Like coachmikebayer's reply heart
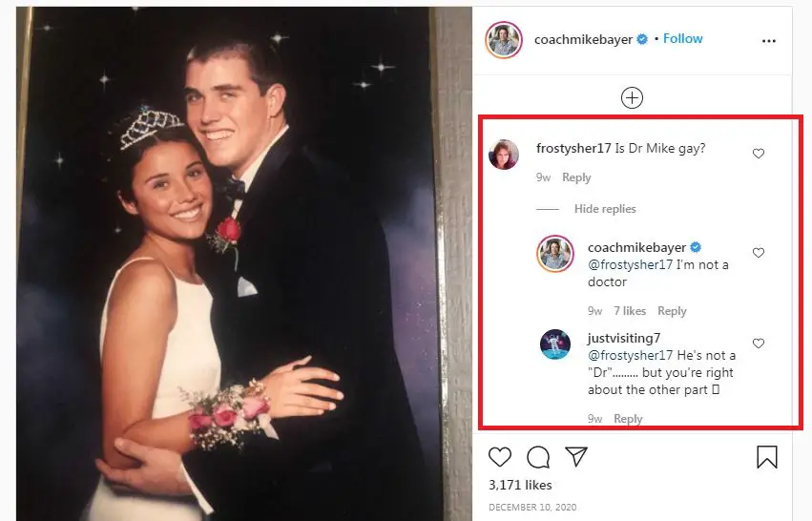The width and height of the screenshot is (812, 521). [759, 253]
